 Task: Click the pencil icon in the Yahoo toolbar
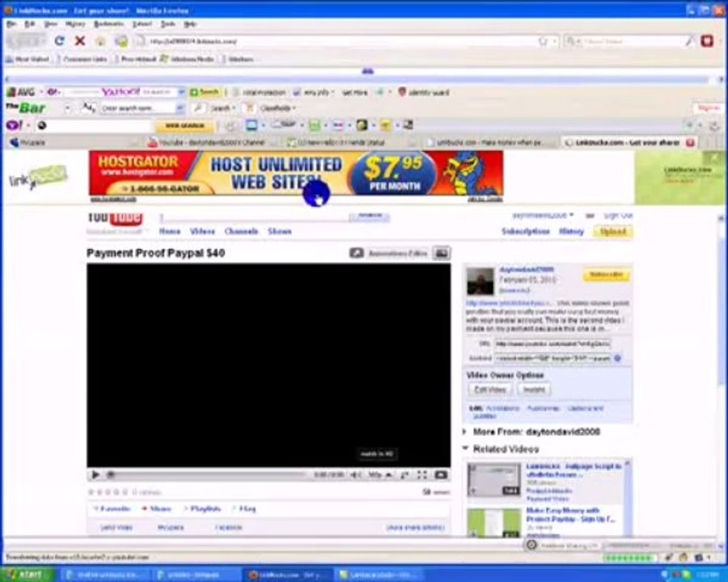[231, 124]
